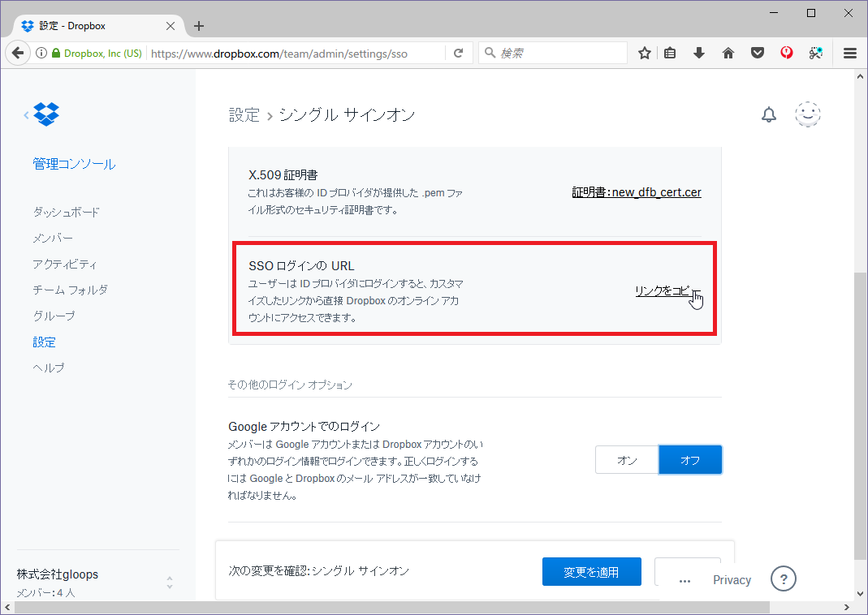Open site information (i) icon
Image resolution: width=868 pixels, height=615 pixels.
(x=41, y=53)
